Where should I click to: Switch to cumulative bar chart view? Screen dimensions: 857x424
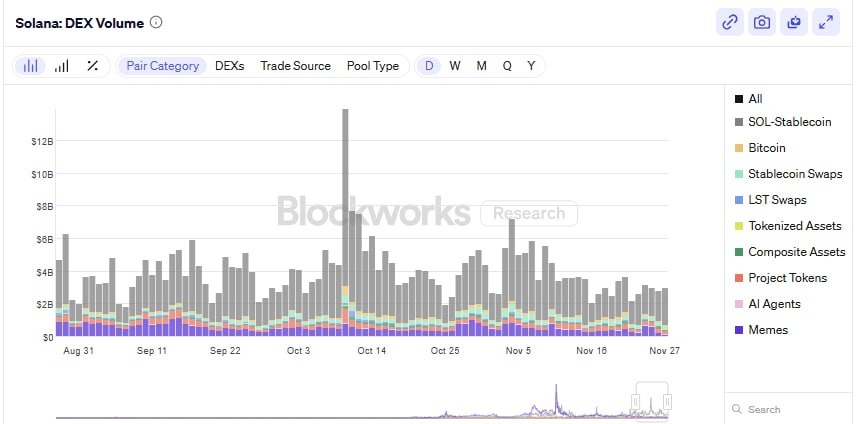click(62, 66)
